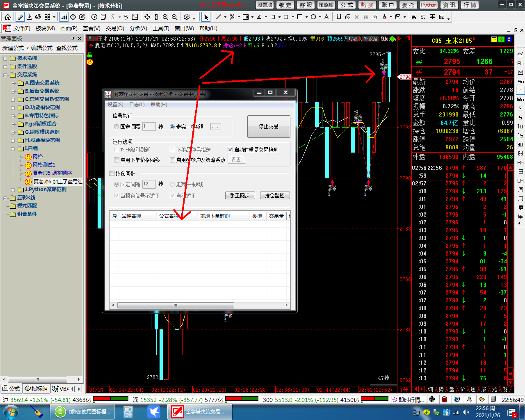Click the 管理面板 horizontal scrollbar thumb

point(37,379)
